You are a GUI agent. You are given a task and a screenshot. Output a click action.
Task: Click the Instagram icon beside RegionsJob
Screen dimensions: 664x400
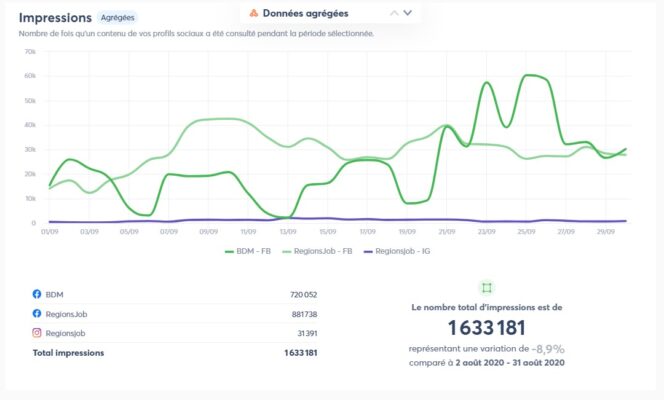tap(37, 333)
